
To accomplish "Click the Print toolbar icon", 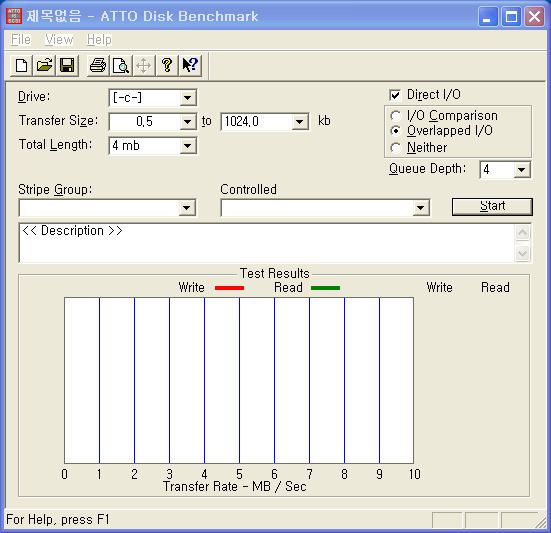I will point(98,65).
